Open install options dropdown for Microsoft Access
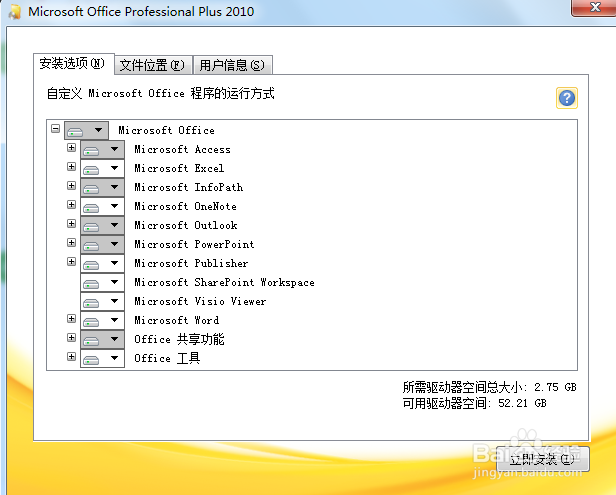 click(103, 150)
